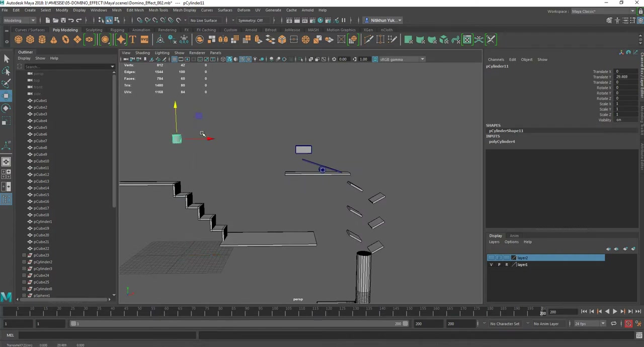Toggle the R reference box on layer1

507,265
